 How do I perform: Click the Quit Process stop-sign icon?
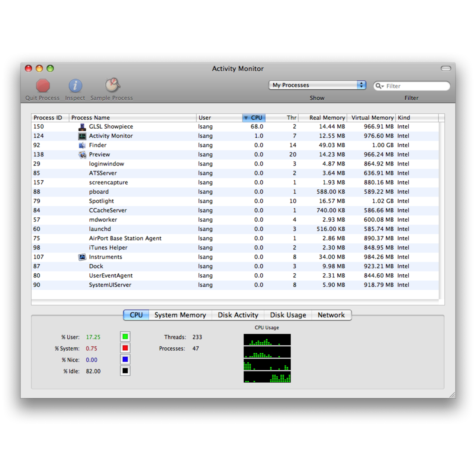click(42, 86)
